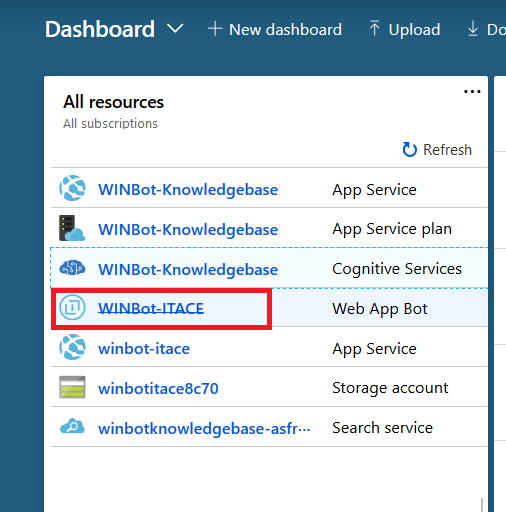Click the App Service plan server icon
The image size is (506, 512).
[x=72, y=228]
